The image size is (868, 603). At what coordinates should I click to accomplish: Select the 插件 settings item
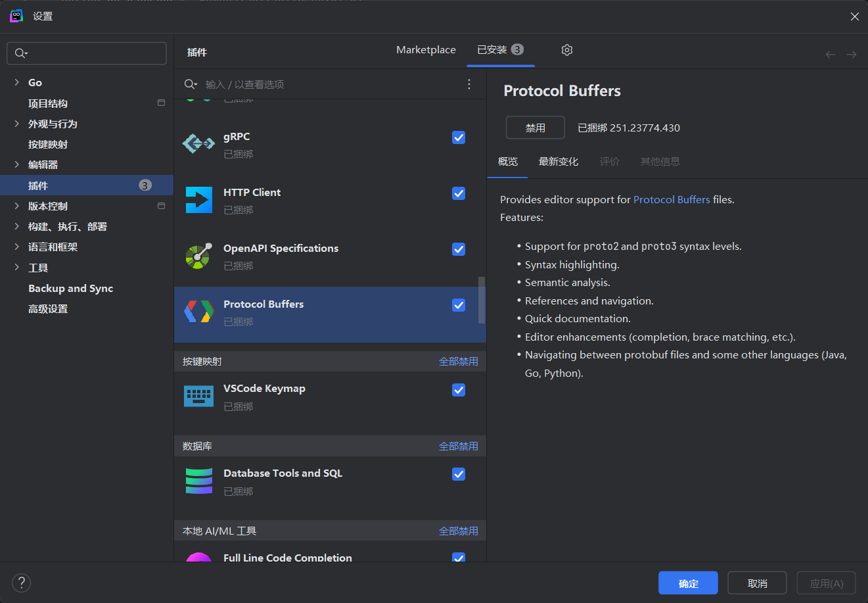pyautogui.click(x=87, y=185)
